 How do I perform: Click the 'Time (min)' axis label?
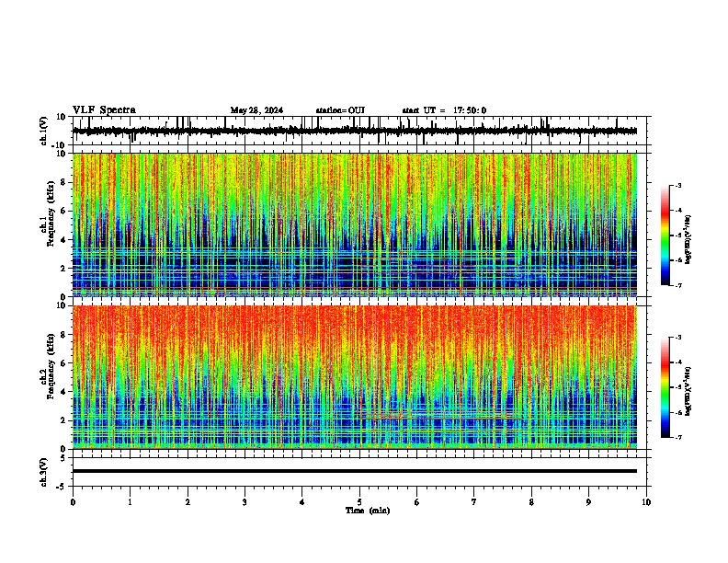pos(368,511)
